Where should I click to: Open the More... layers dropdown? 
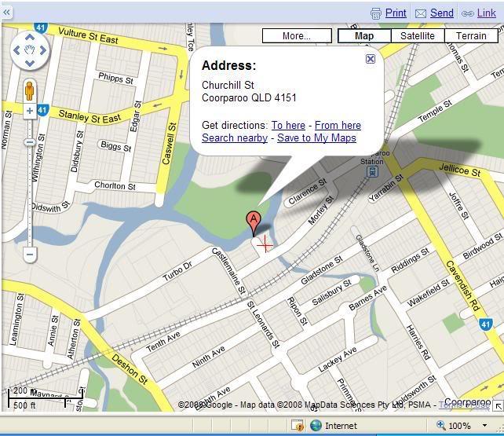[x=297, y=35]
